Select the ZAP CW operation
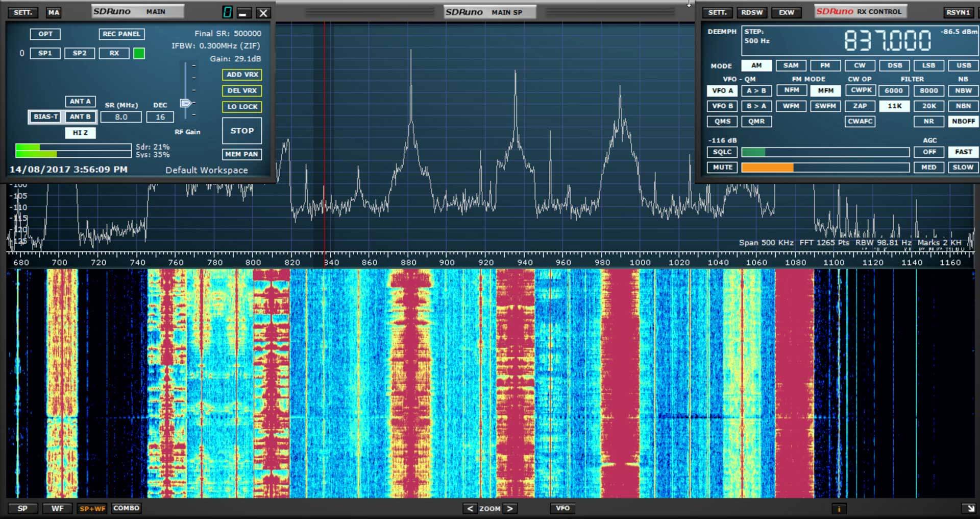Screen dimensions: 980x519 (860, 106)
